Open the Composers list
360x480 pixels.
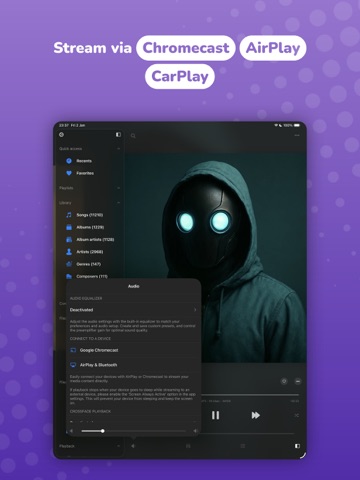pos(87,276)
